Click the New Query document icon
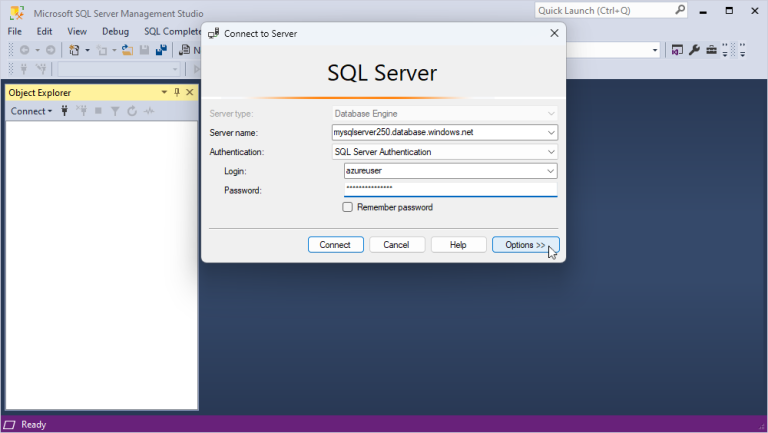 [x=185, y=50]
